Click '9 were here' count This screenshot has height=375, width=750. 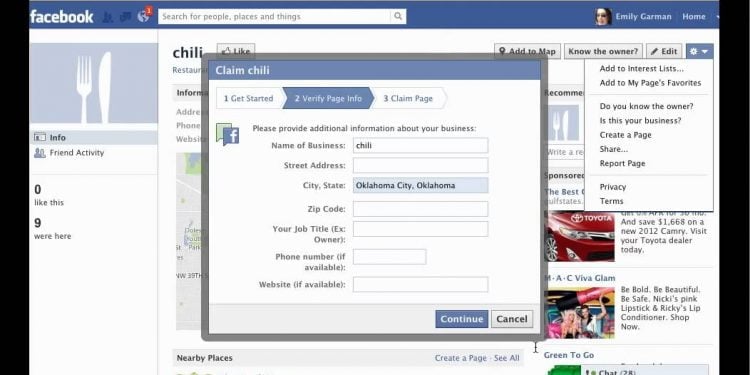tap(53, 229)
